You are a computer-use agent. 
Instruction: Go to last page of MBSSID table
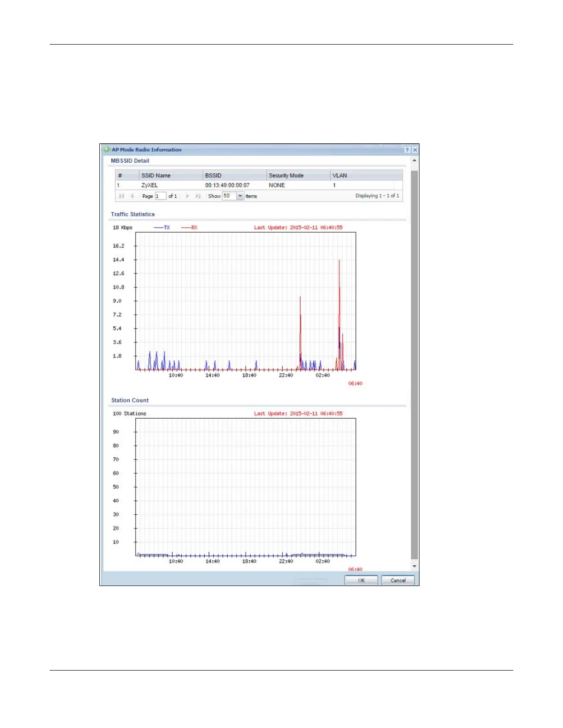click(198, 196)
